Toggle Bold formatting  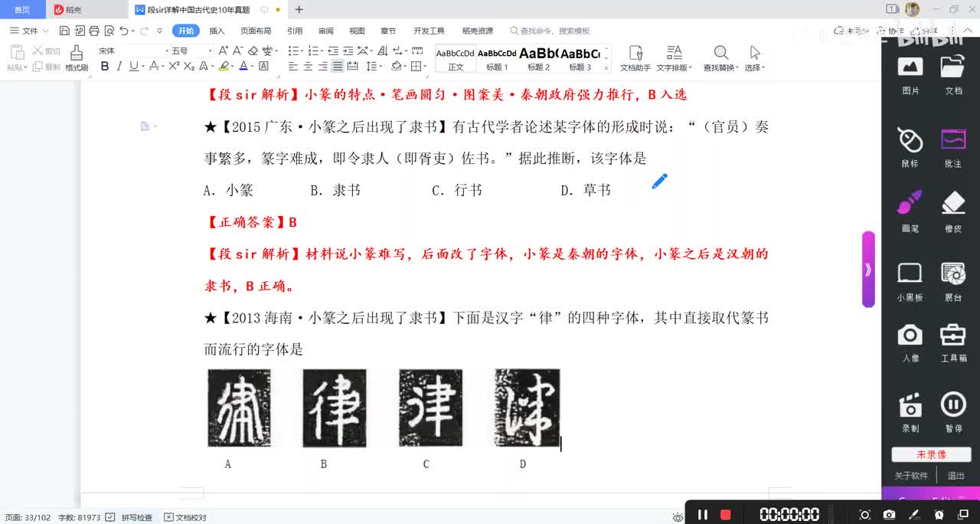[105, 67]
